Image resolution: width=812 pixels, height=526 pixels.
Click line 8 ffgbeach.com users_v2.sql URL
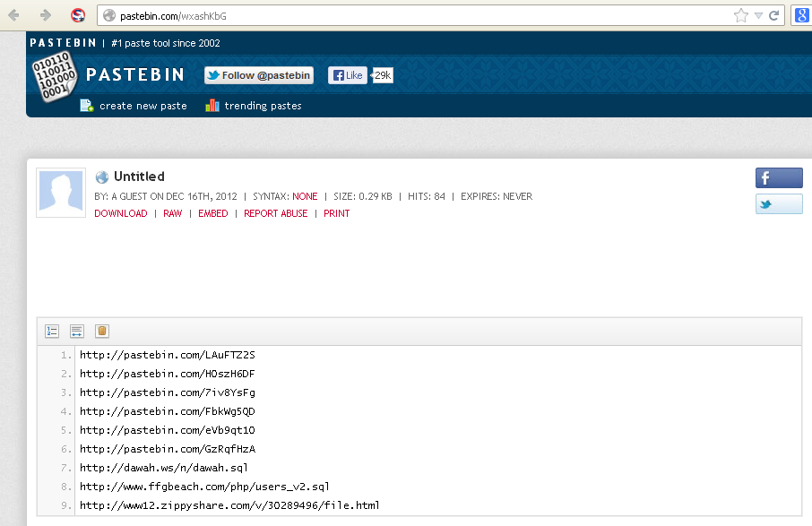204,487
